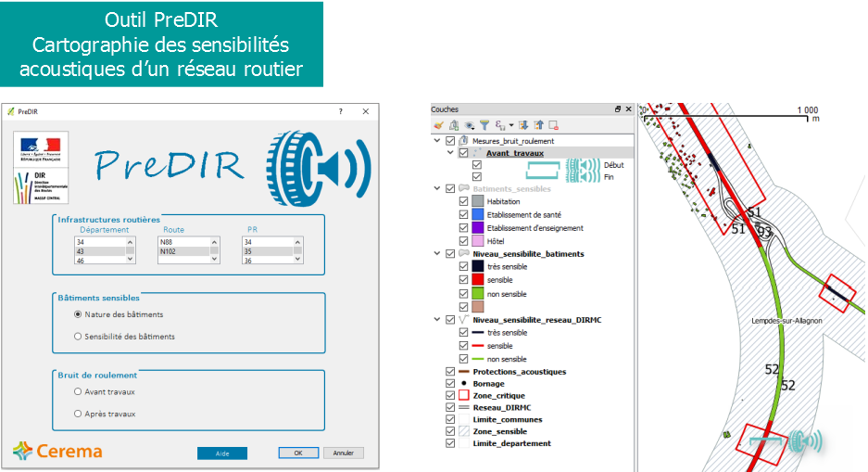Click the expand all layers icon
The image size is (868, 472).
[523, 125]
